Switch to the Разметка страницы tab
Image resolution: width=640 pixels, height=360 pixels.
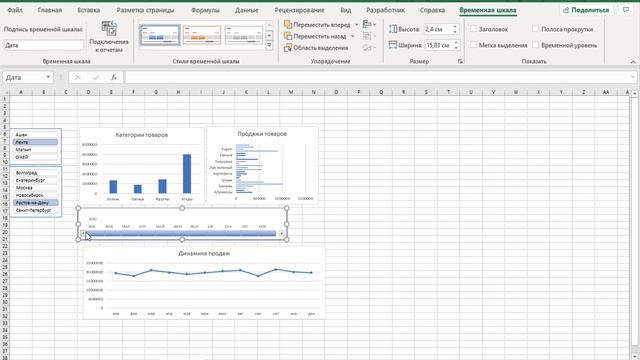145,10
